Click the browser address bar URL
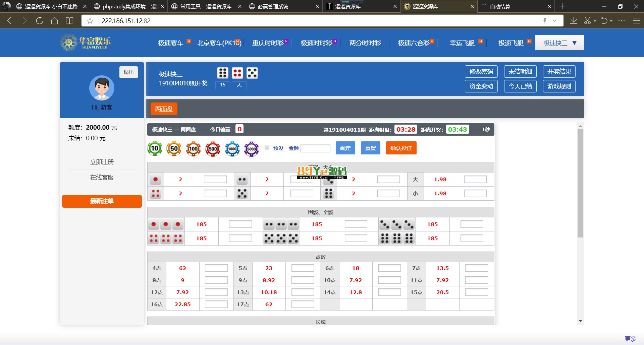Viewport: 644px width, 345px height. click(126, 21)
